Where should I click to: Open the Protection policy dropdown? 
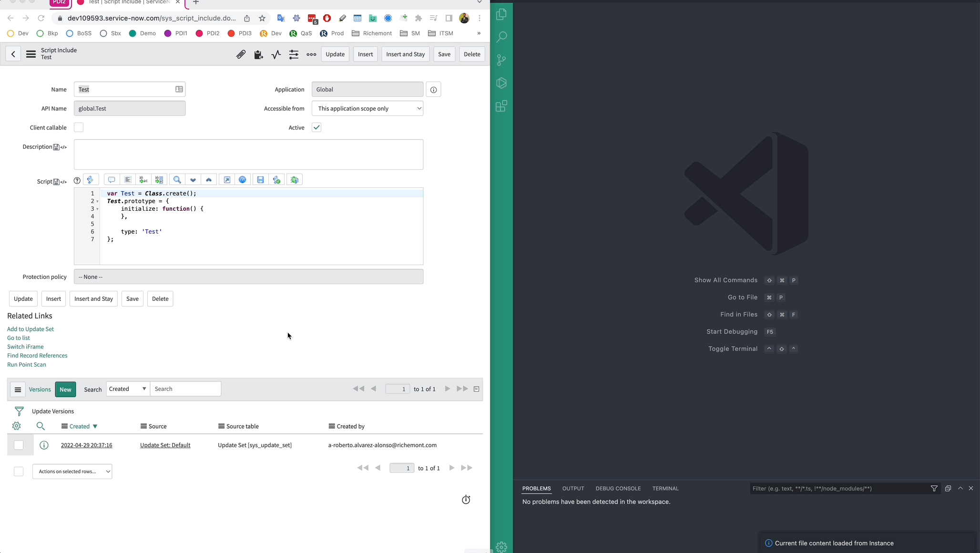[x=248, y=276]
